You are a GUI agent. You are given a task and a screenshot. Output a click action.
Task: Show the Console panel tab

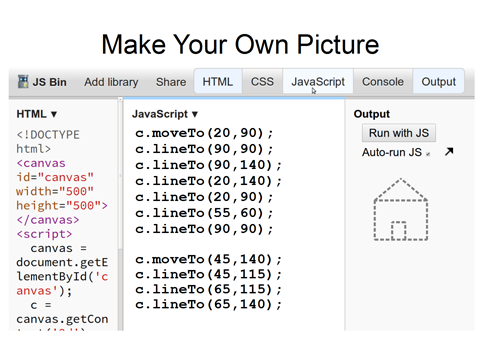(383, 81)
